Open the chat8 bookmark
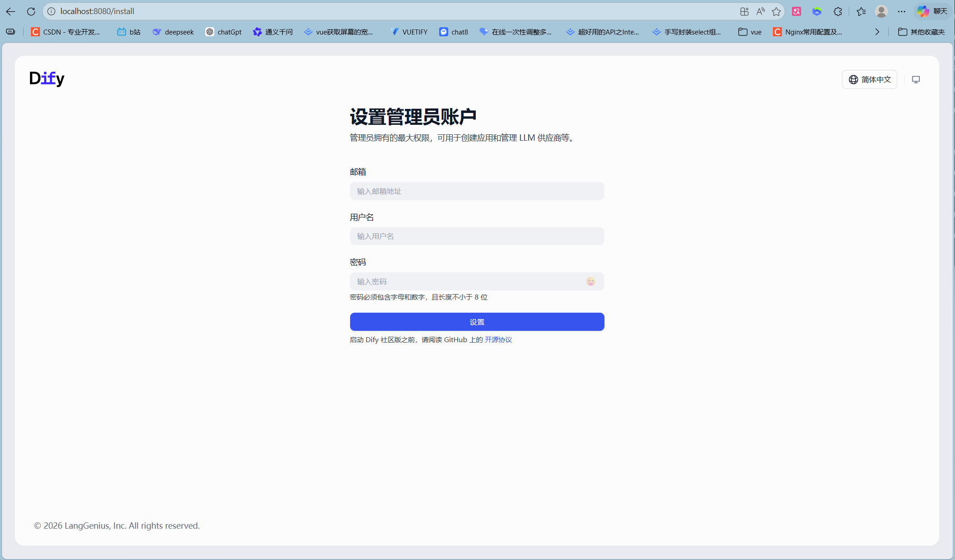Image resolution: width=955 pixels, height=560 pixels. point(454,32)
